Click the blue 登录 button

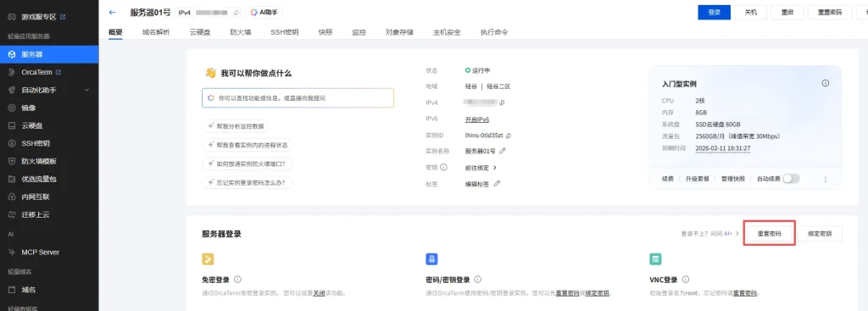click(714, 12)
